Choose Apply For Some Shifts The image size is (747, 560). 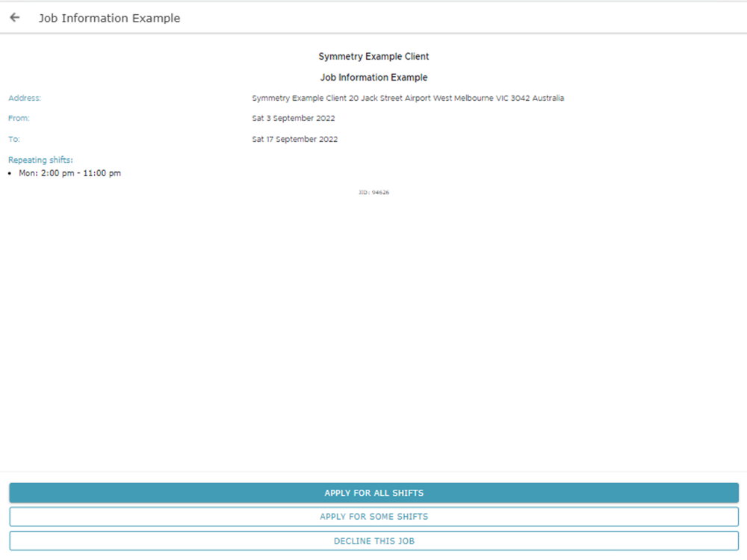374,517
